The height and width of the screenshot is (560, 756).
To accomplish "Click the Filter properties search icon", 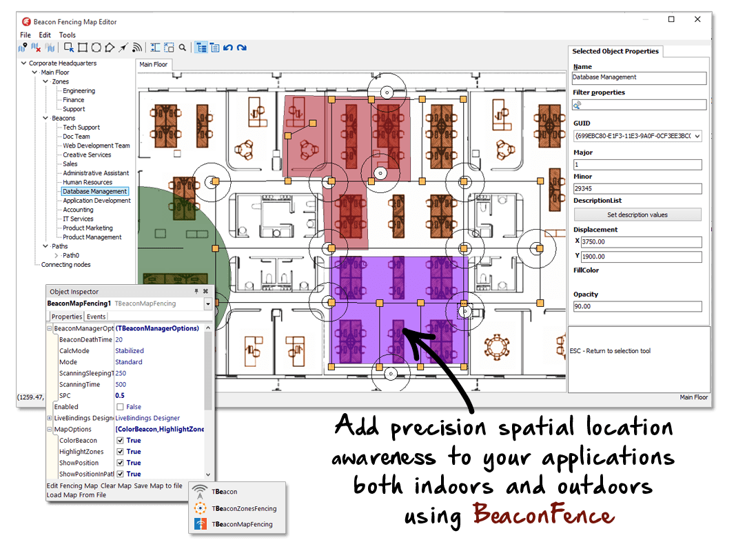I will 577,105.
